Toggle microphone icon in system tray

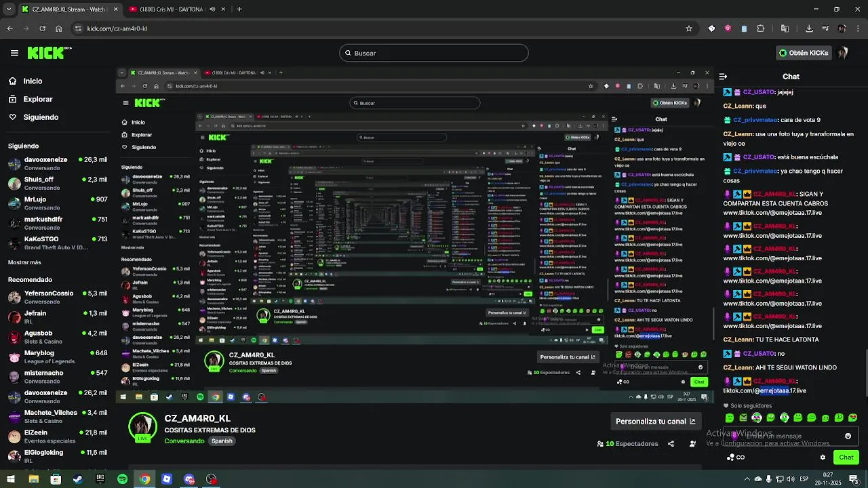(768, 479)
